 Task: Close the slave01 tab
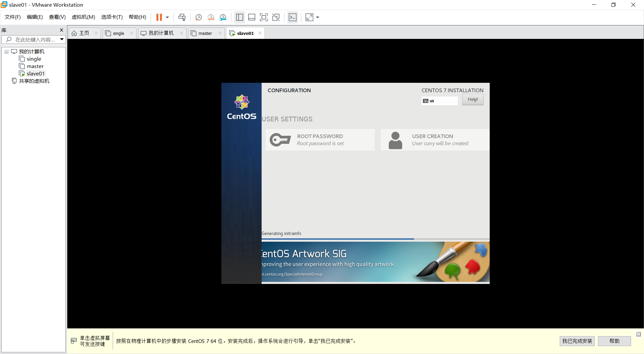pyautogui.click(x=260, y=33)
